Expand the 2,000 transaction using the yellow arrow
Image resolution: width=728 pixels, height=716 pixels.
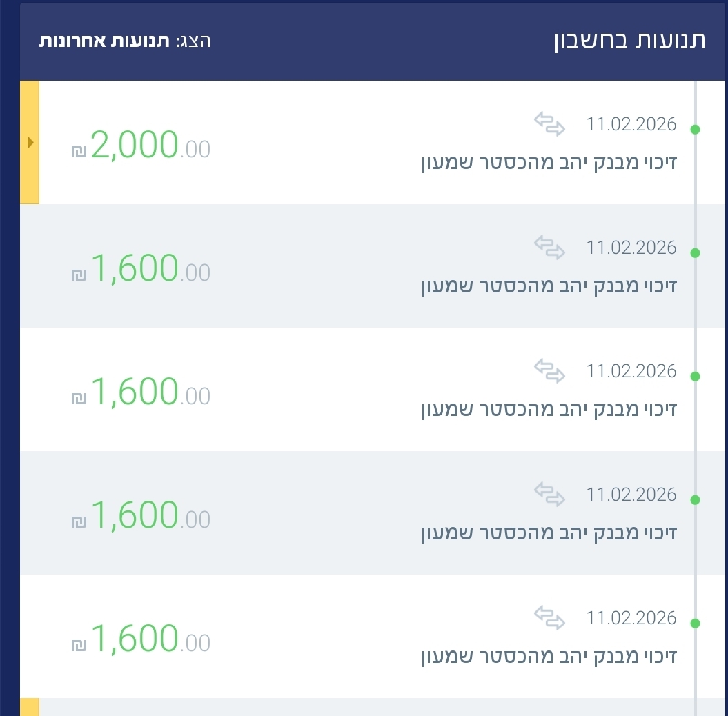pos(30,142)
